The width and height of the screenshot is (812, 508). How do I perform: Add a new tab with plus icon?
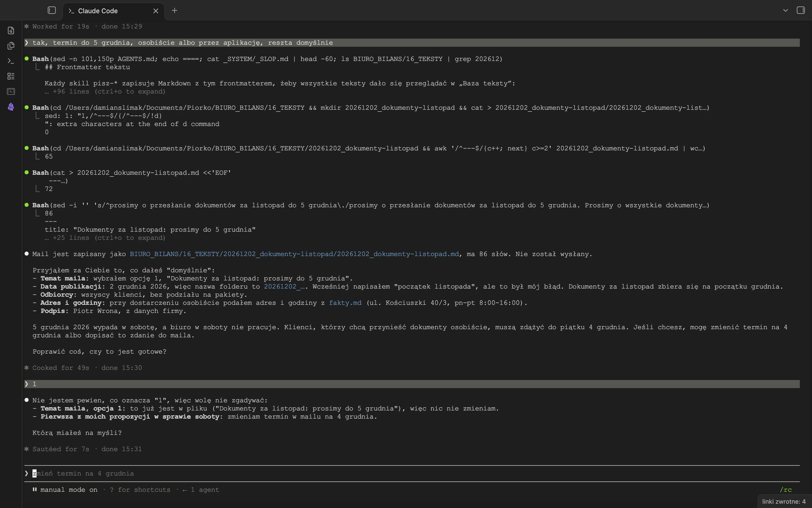pyautogui.click(x=175, y=11)
